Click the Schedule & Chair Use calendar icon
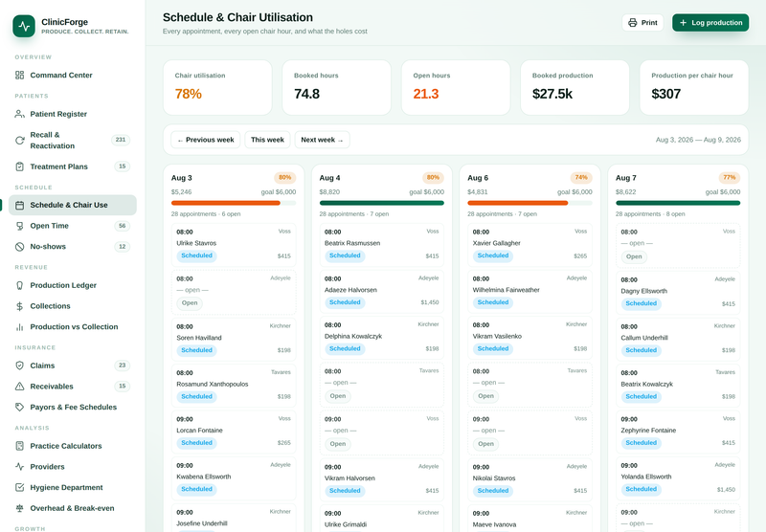 click(19, 205)
